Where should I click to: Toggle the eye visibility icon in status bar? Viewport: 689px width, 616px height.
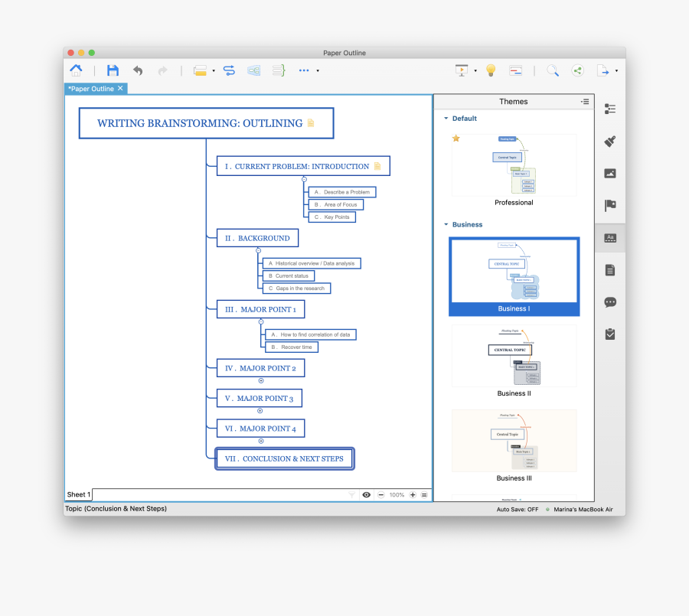click(x=367, y=494)
